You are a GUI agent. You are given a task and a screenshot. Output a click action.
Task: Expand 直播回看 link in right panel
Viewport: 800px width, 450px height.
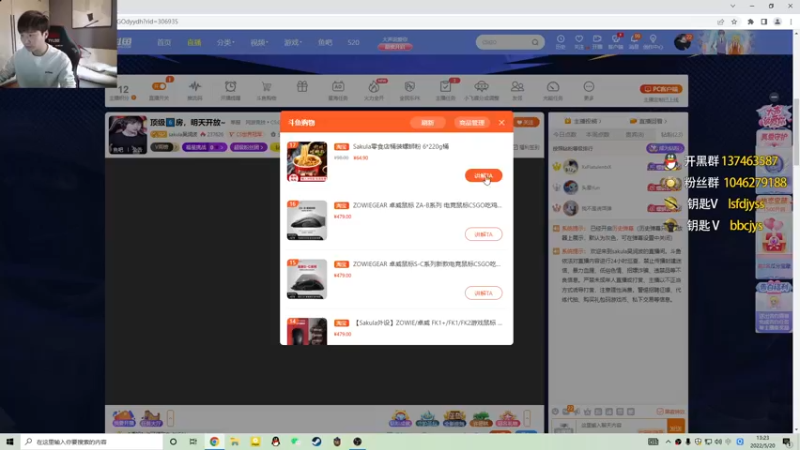pos(648,121)
